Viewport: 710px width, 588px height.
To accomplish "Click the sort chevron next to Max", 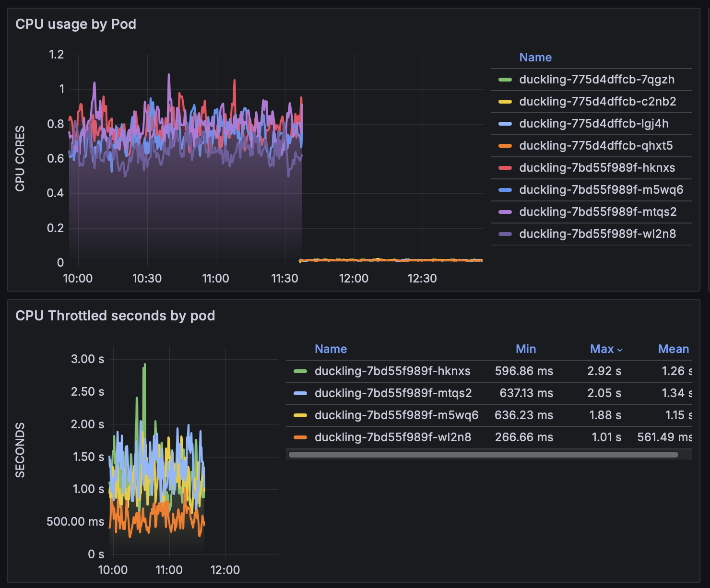I will [x=620, y=350].
